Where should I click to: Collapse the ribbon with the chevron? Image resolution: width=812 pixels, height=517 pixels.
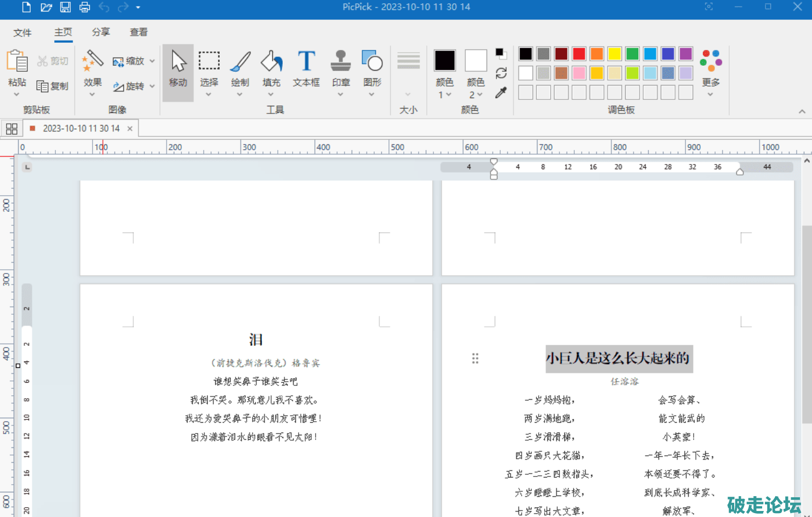(802, 111)
